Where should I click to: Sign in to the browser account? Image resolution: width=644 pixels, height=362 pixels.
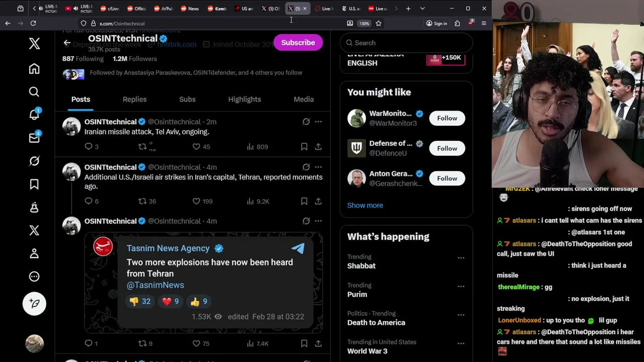pyautogui.click(x=436, y=23)
